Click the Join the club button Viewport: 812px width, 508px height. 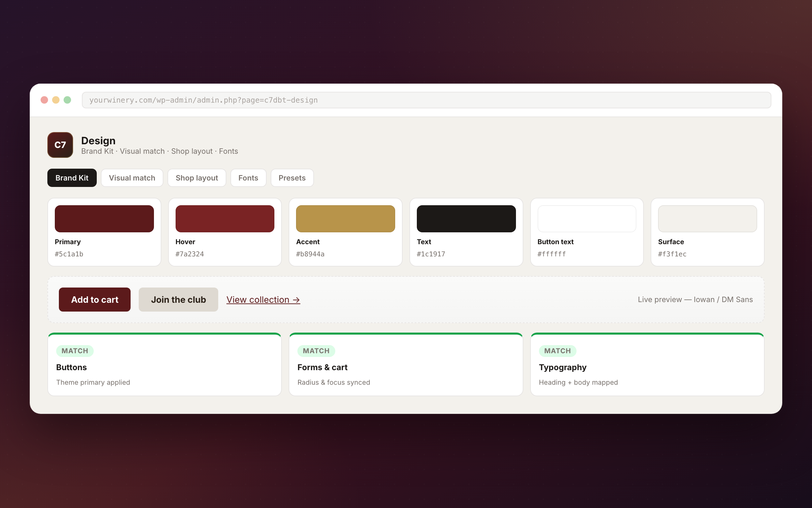point(178,300)
